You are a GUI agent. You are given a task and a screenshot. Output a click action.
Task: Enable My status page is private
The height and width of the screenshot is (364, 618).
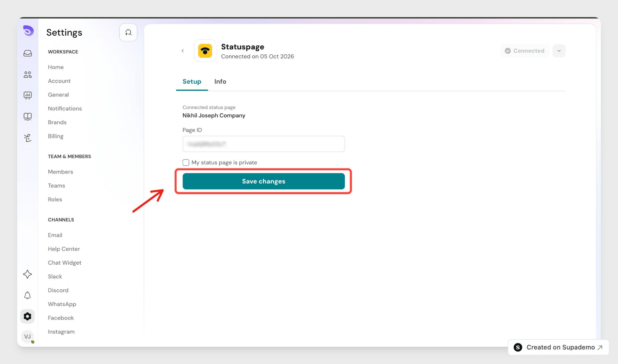[x=186, y=163]
